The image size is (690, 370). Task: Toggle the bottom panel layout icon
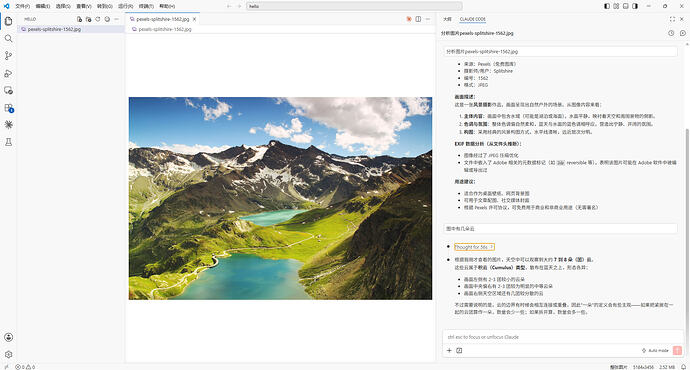[x=625, y=6]
